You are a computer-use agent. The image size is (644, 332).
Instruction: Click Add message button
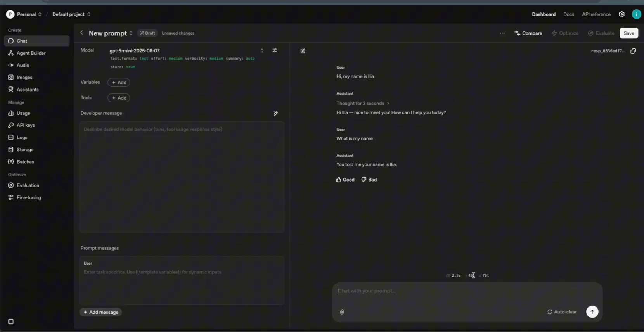click(101, 312)
